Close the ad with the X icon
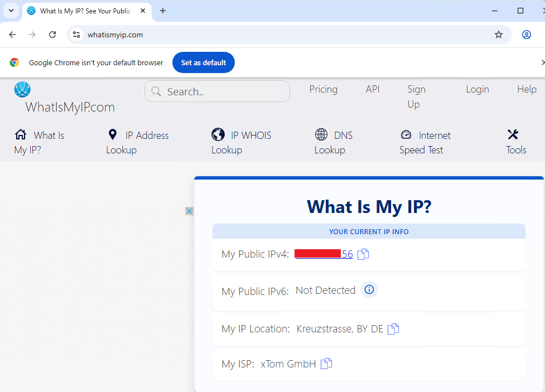 [190, 211]
